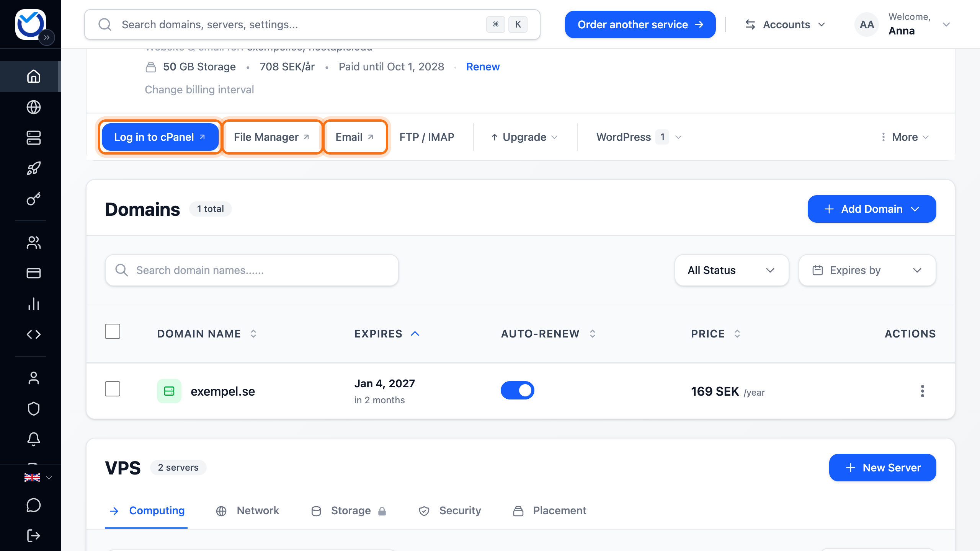The height and width of the screenshot is (551, 980).
Task: Open the key icon in sidebar
Action: pos(34,199)
